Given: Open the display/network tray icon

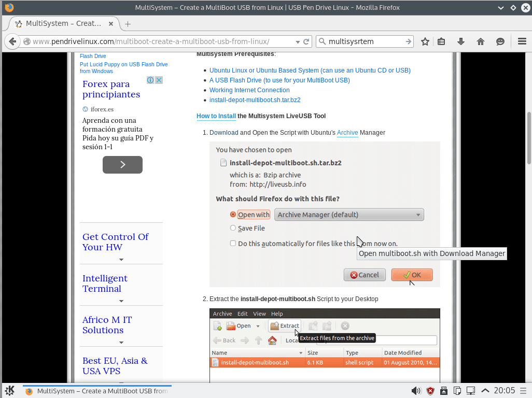Looking at the screenshot, I should click(x=471, y=391).
